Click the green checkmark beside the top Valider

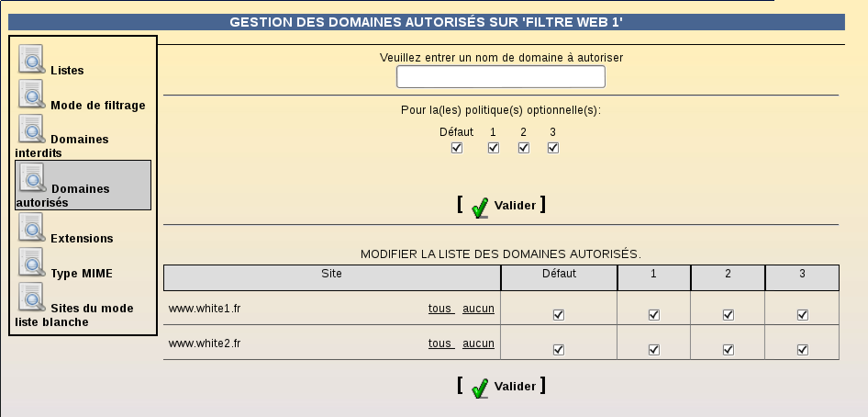pyautogui.click(x=480, y=208)
